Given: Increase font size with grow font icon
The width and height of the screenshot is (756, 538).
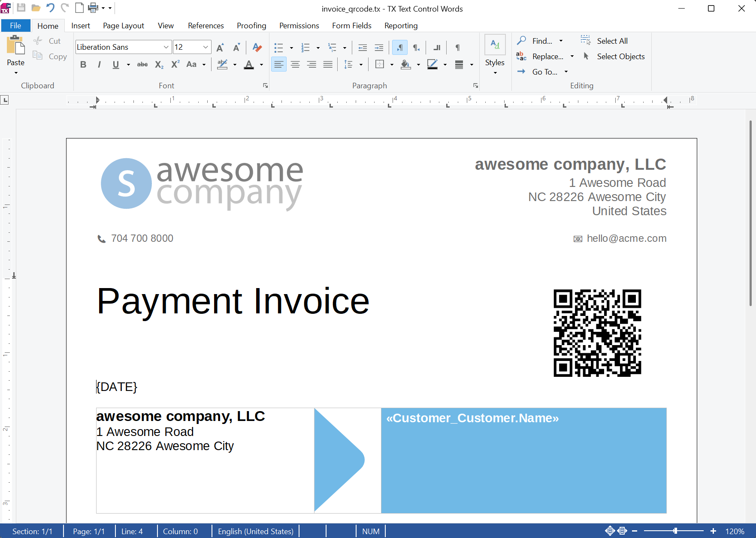Looking at the screenshot, I should 221,47.
